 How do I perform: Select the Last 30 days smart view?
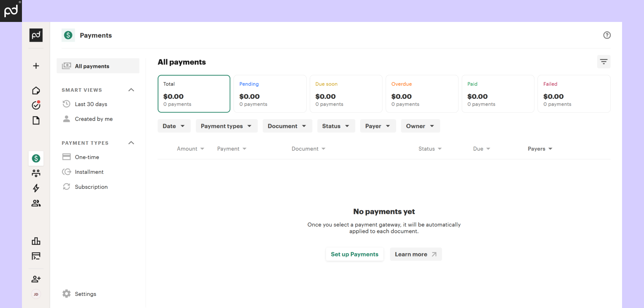pos(91,104)
